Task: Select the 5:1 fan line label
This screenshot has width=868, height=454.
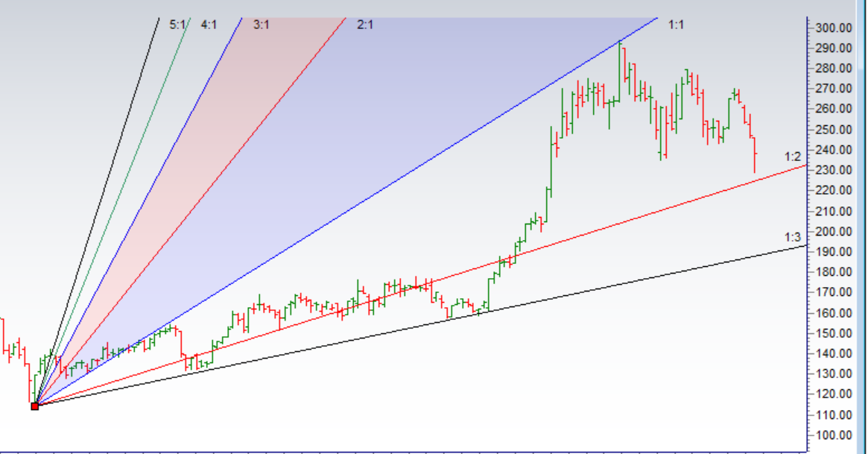Action: click(x=177, y=25)
